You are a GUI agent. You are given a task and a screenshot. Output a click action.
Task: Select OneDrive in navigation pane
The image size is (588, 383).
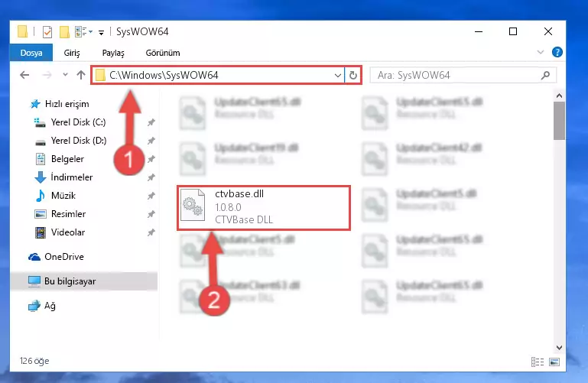[64, 257]
